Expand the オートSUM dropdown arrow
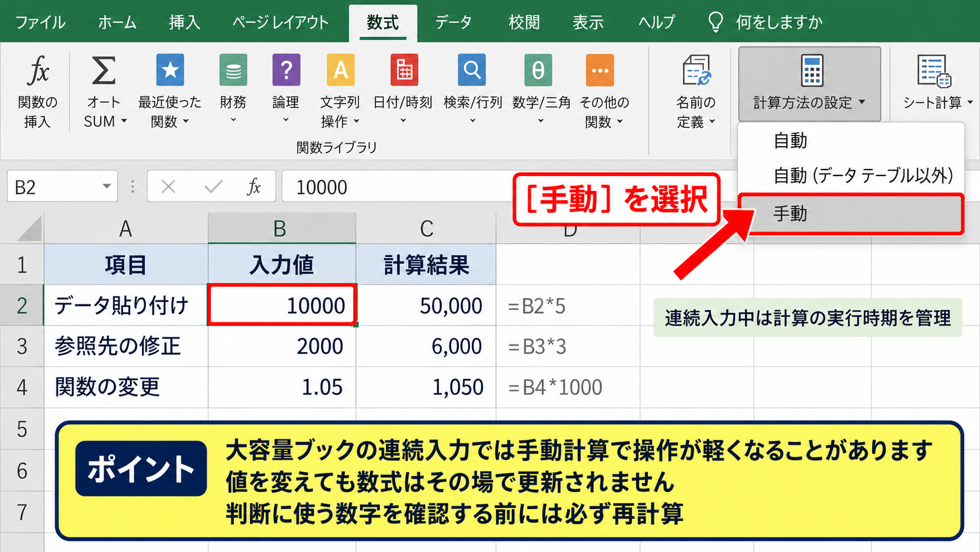The width and height of the screenshot is (980, 552). click(x=124, y=121)
